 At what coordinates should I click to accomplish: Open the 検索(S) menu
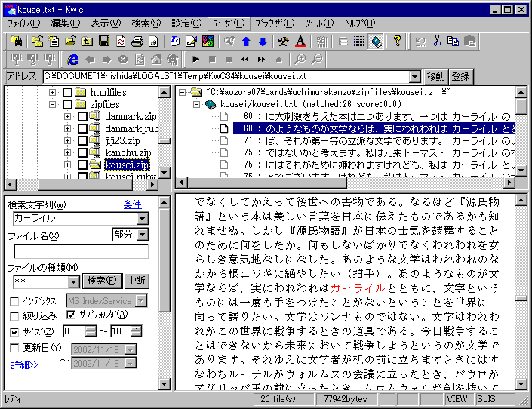(146, 23)
